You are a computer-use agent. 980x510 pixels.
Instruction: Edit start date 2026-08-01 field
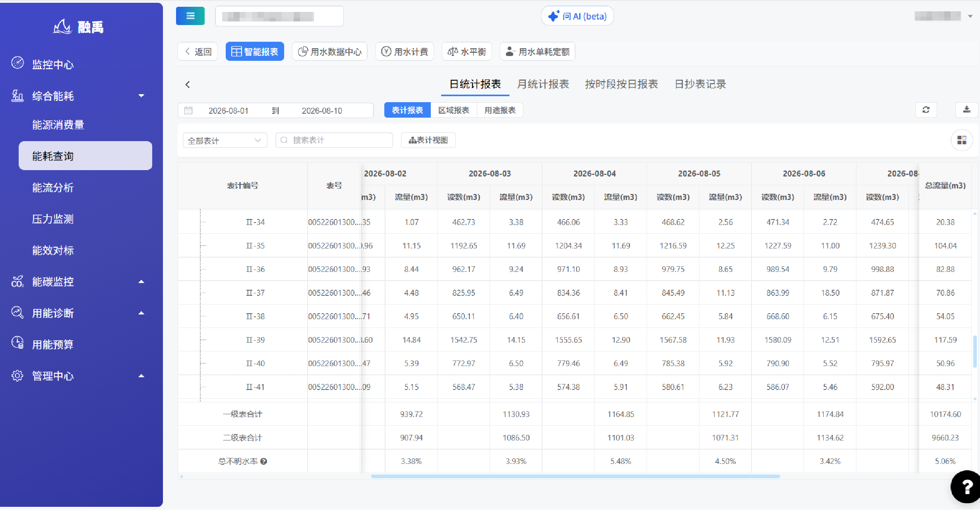[x=229, y=111]
